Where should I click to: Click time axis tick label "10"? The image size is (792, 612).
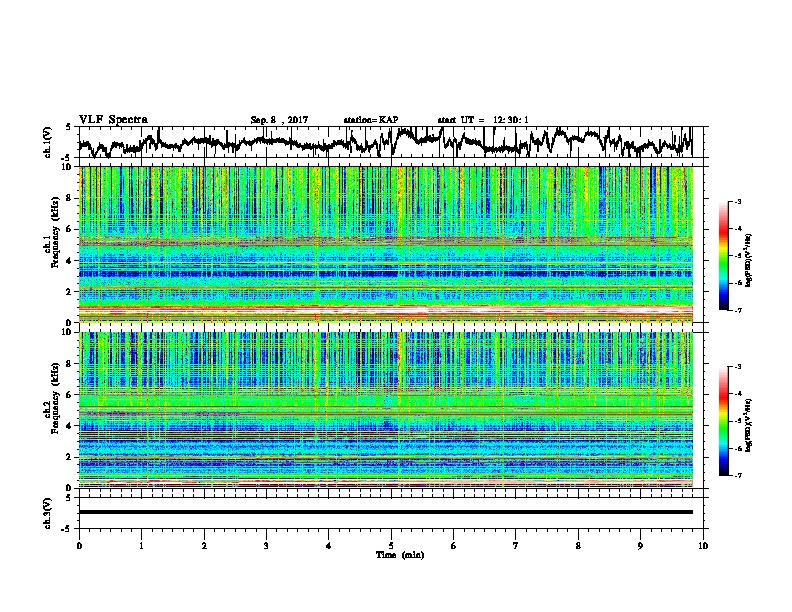(703, 546)
